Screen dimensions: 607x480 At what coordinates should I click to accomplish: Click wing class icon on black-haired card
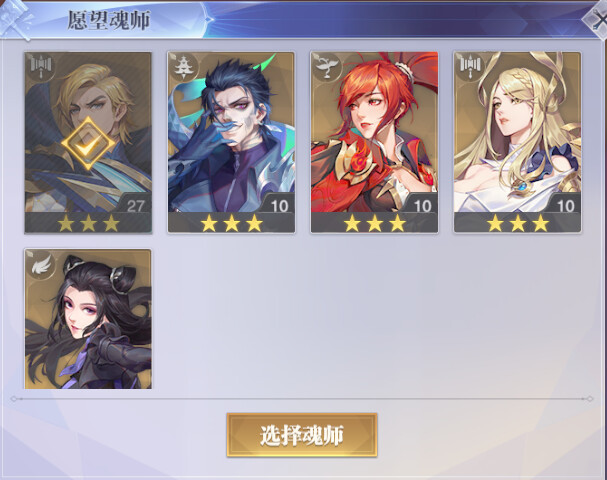[41, 264]
